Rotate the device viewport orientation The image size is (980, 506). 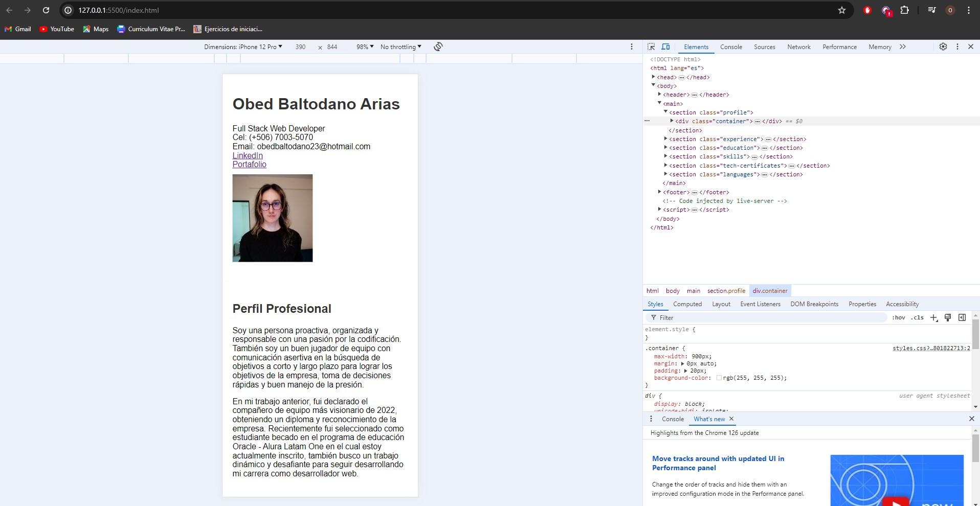[438, 47]
